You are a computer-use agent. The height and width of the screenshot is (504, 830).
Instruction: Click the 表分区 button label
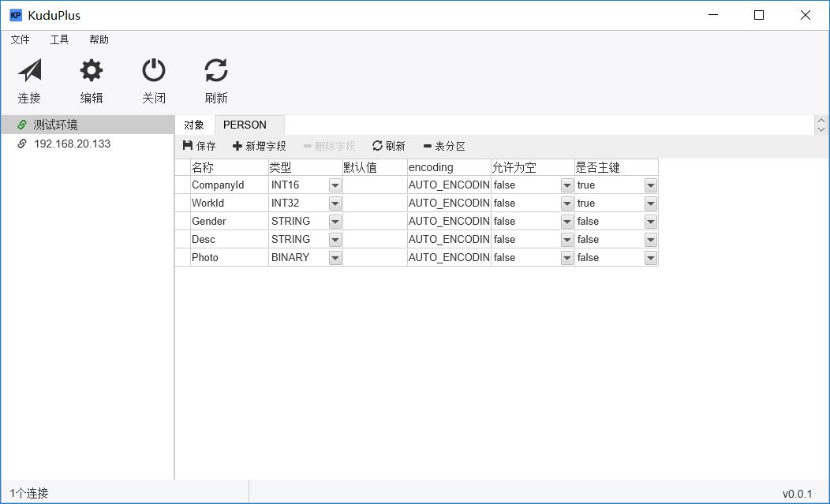tap(450, 146)
